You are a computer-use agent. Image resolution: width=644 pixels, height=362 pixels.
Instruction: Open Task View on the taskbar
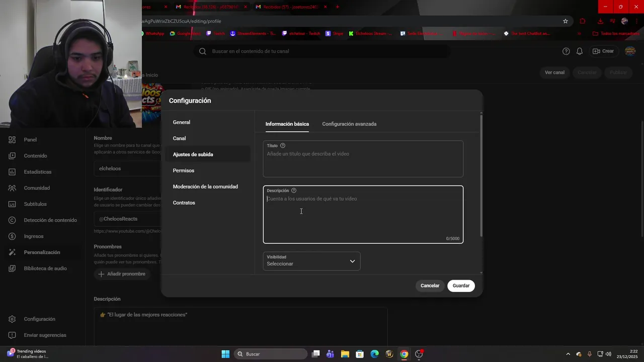[315, 354]
